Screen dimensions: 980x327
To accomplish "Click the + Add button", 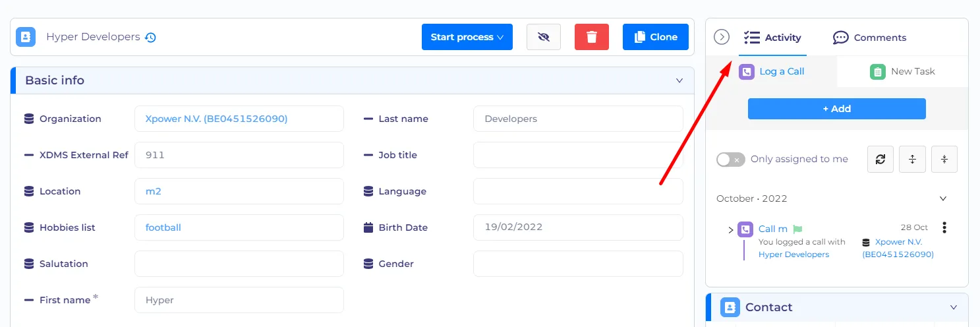I will click(837, 109).
